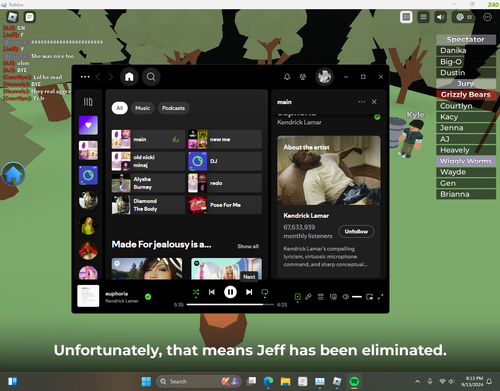The width and height of the screenshot is (500, 391).
Task: Open the new me playlist
Action: click(225, 139)
